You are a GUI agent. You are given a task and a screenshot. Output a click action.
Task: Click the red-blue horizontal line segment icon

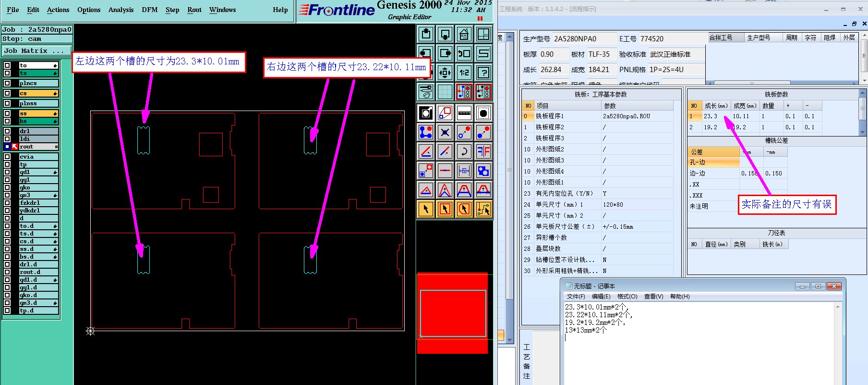tap(445, 171)
